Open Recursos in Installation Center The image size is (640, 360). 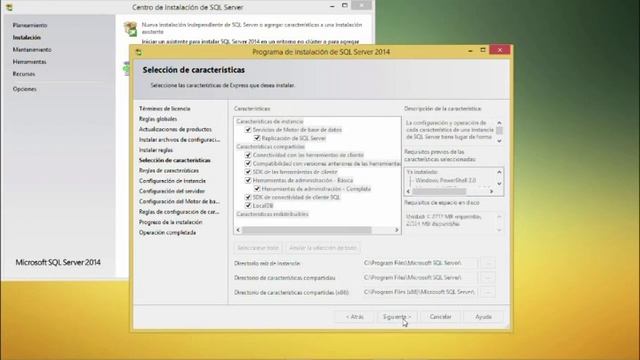pyautogui.click(x=24, y=74)
